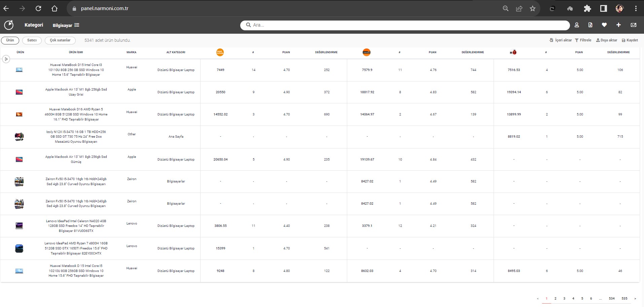Image resolution: width=644 pixels, height=307 pixels.
Task: Go to page 6 of results
Action: (591, 299)
